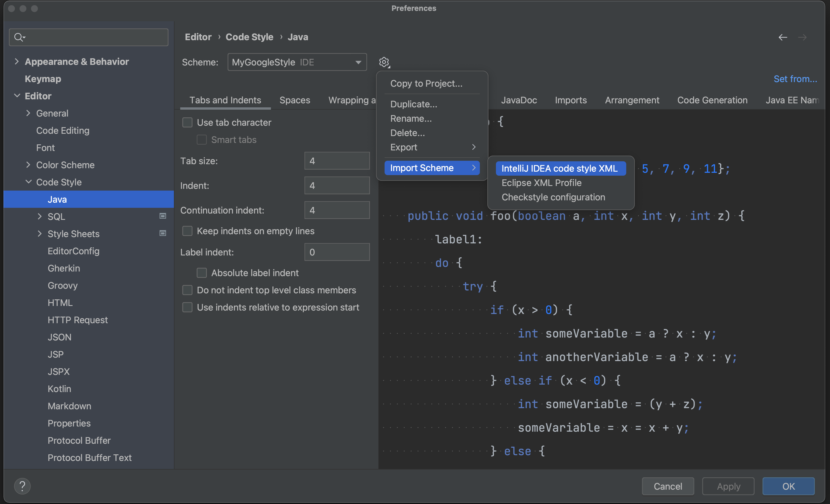
Task: Open the Scheme dropdown MyGoogleStyle
Action: pyautogui.click(x=297, y=62)
